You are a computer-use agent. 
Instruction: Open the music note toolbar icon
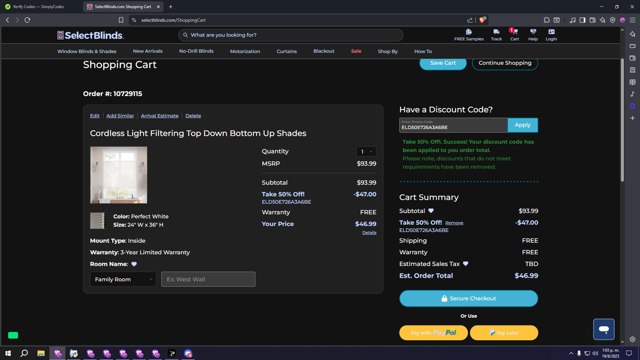point(573,20)
